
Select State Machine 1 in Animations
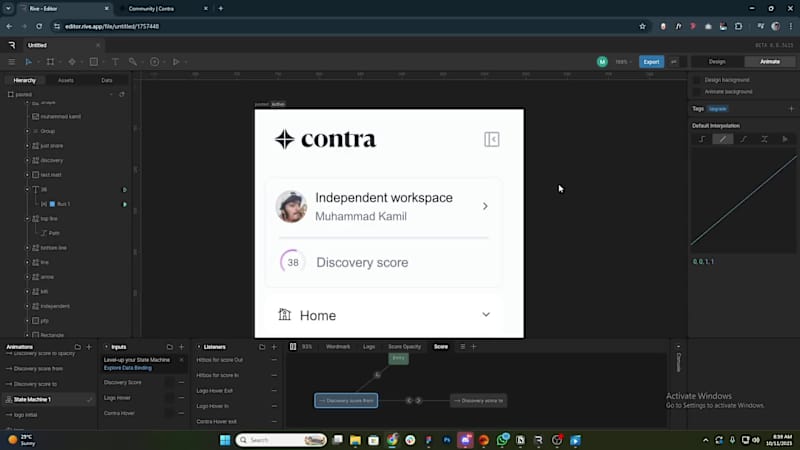click(x=48, y=399)
